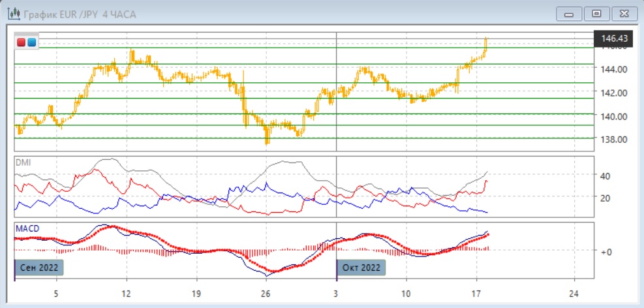
Task: Click the График EUR/JPY 4 ЧАСА title
Action: [x=80, y=13]
